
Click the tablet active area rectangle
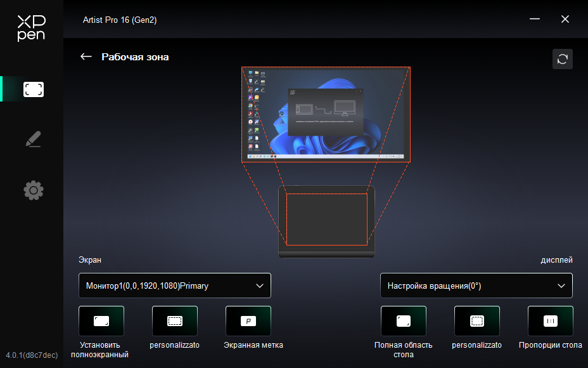(x=326, y=220)
